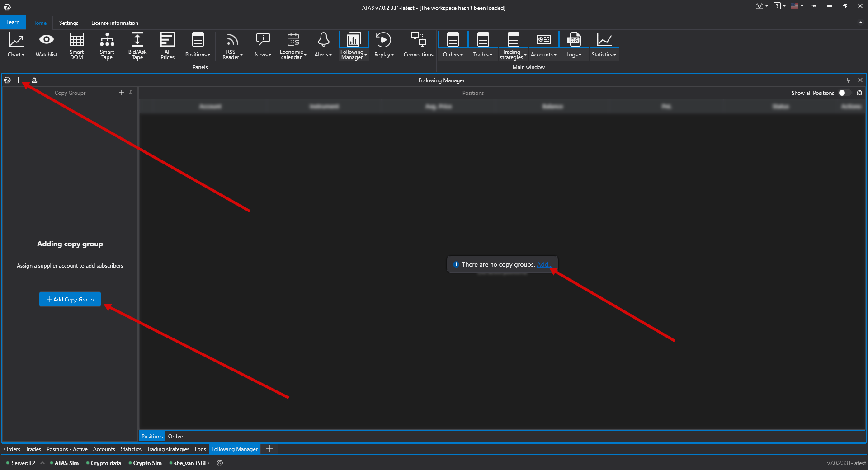Image resolution: width=868 pixels, height=470 pixels.
Task: Open the Alerts bell icon
Action: (x=323, y=40)
